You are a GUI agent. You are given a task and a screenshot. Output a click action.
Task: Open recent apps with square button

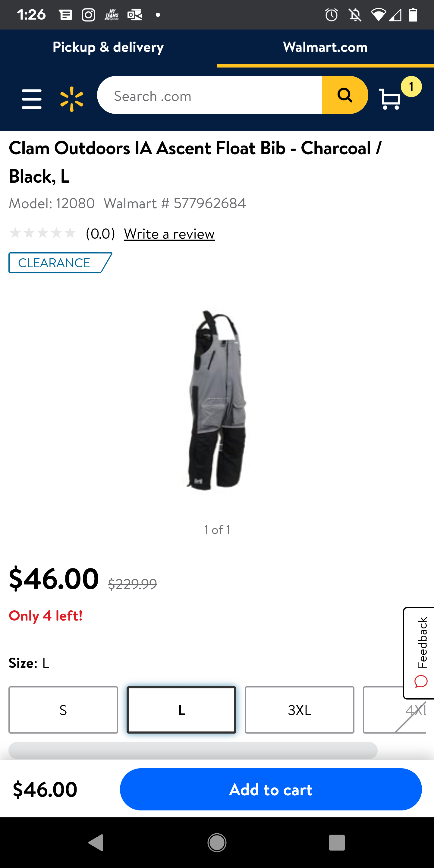point(337,843)
